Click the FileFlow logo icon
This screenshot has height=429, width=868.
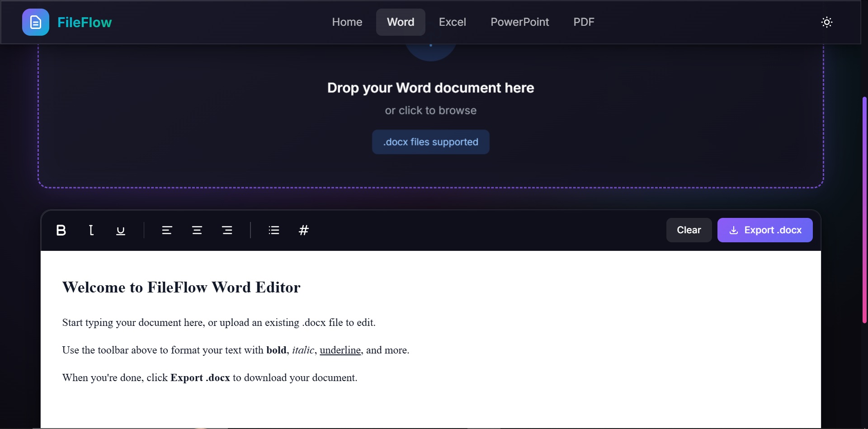[x=36, y=22]
